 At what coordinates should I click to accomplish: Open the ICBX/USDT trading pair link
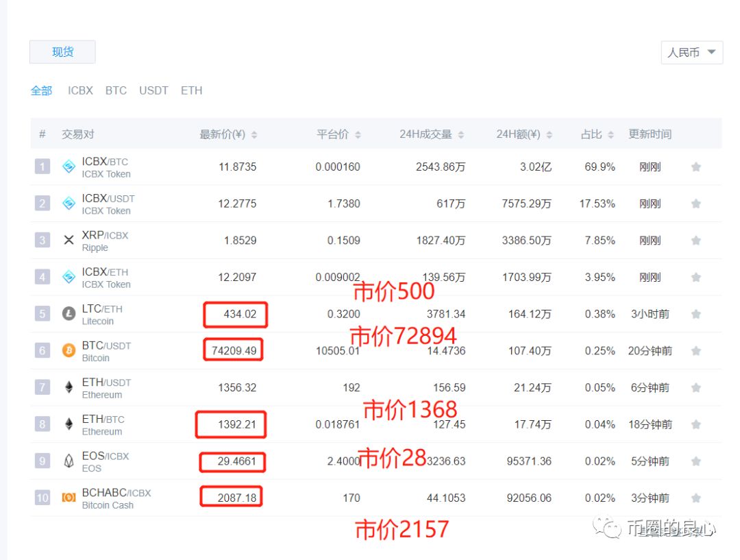[108, 198]
